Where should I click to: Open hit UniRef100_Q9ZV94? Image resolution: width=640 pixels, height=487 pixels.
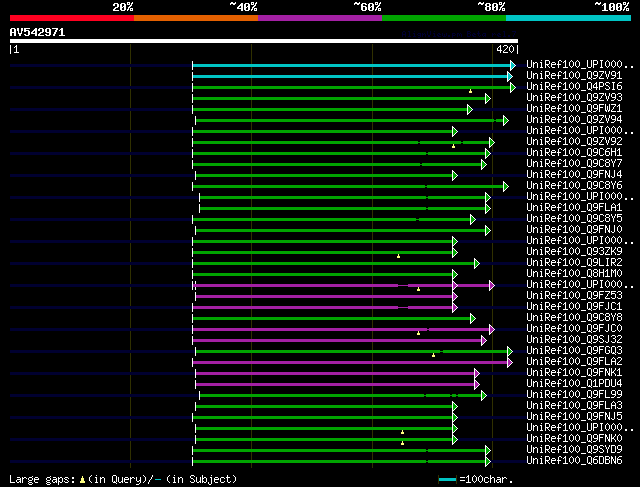pyautogui.click(x=574, y=119)
